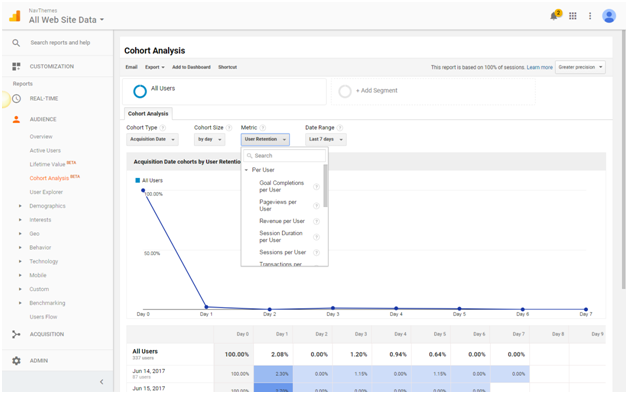Expand the Interests menu

20,220
